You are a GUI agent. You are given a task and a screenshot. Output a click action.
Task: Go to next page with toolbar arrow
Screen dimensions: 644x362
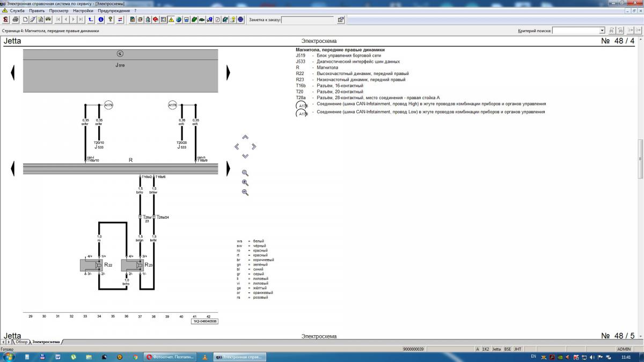(x=74, y=20)
